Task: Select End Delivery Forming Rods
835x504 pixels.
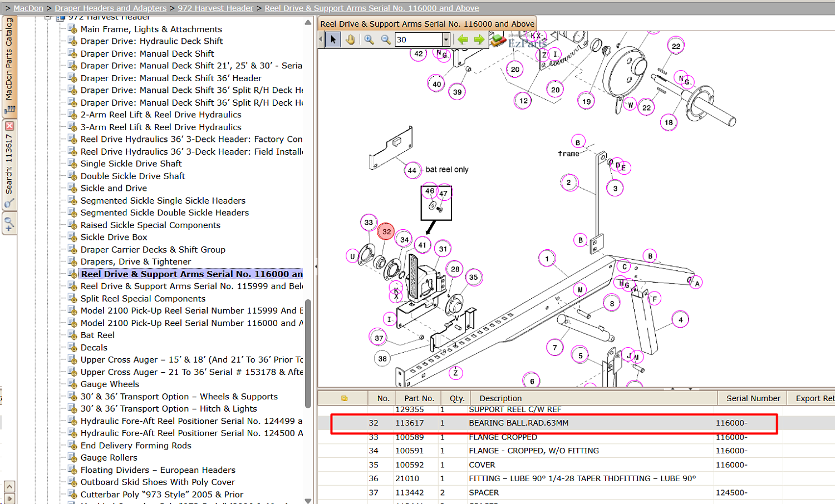Action: pyautogui.click(x=136, y=445)
